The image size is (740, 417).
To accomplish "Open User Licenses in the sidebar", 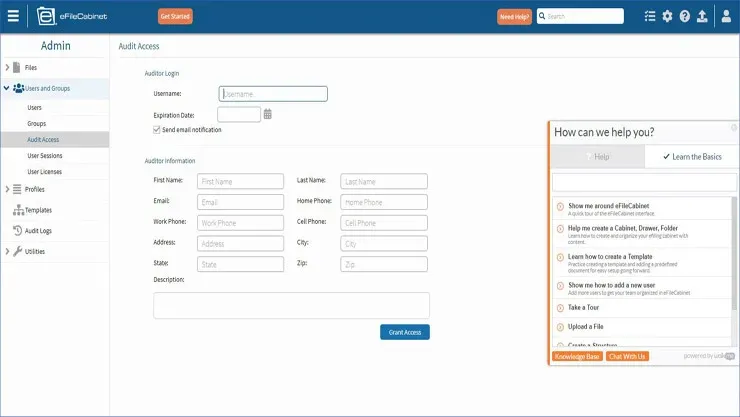I will pyautogui.click(x=45, y=172).
